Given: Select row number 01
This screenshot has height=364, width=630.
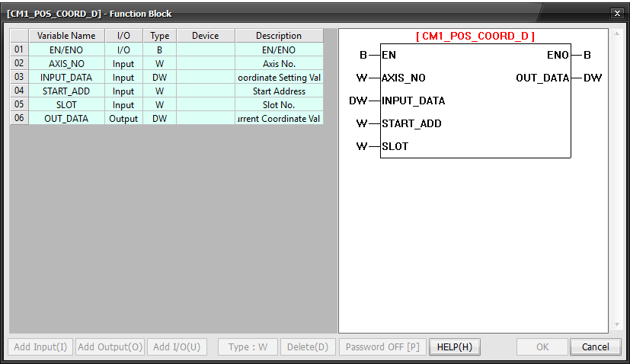Looking at the screenshot, I should pos(19,49).
